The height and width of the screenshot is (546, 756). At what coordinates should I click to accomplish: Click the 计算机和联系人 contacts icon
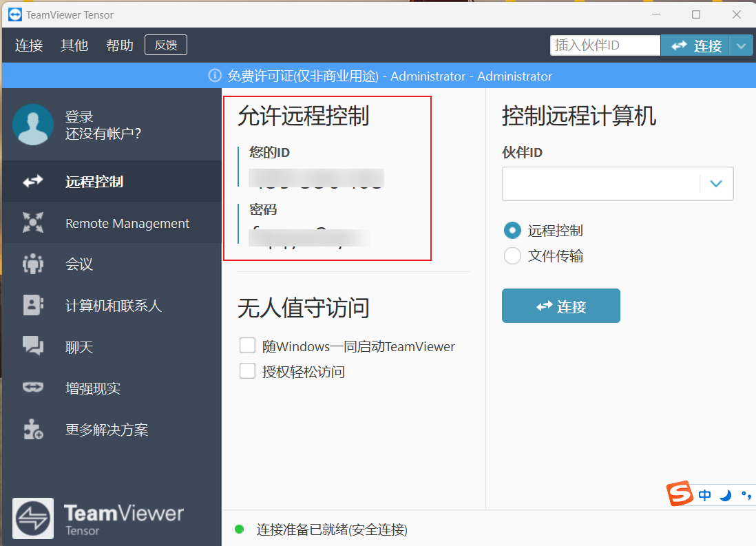tap(33, 305)
